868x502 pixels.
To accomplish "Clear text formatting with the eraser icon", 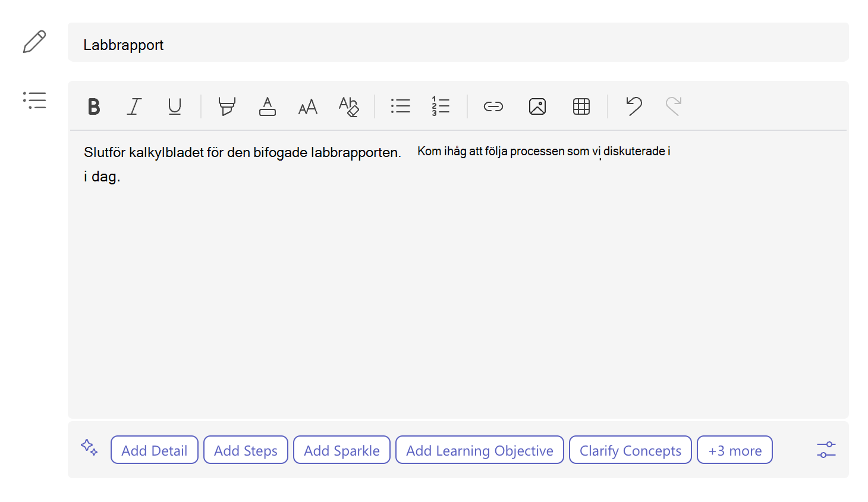I will 349,106.
